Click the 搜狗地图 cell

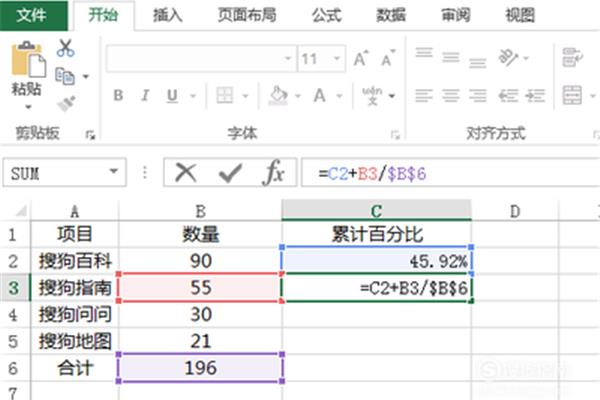[x=75, y=341]
